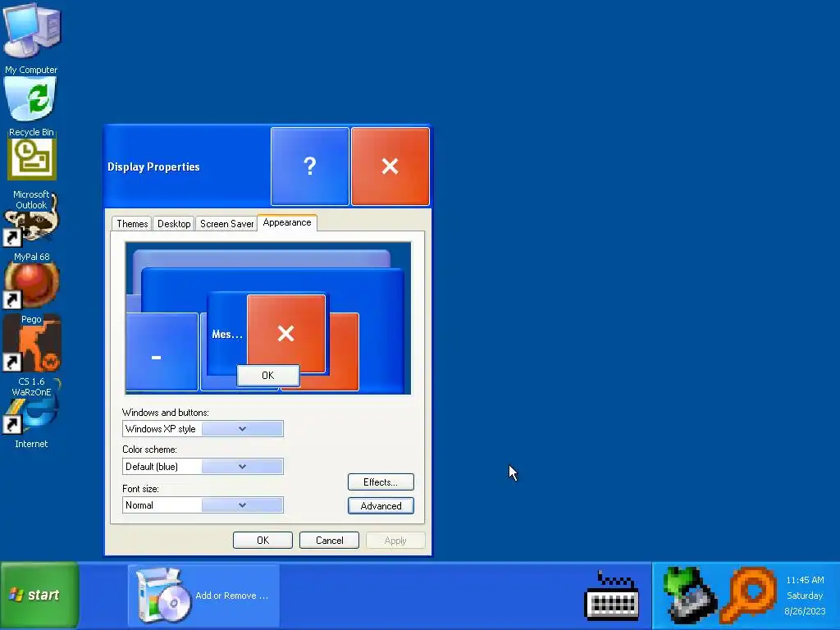The height and width of the screenshot is (630, 840).
Task: Select the Internet Explorer desktop shortcut
Action: [31, 415]
